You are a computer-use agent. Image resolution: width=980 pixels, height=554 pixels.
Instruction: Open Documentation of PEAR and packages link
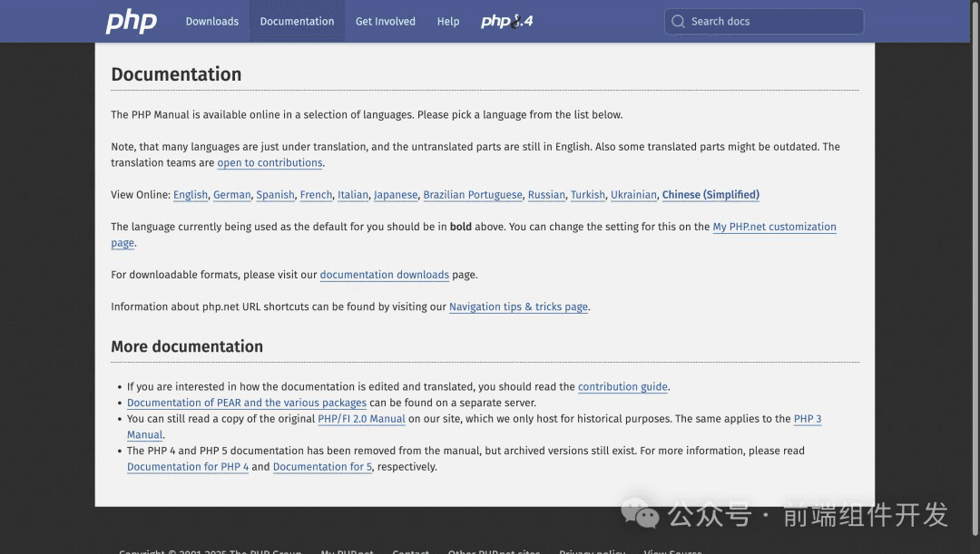[247, 403]
